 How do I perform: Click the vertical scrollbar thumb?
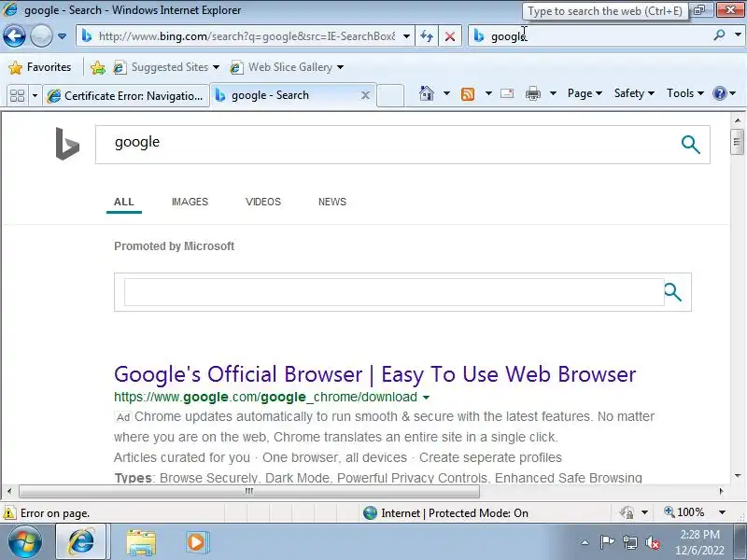click(x=737, y=142)
